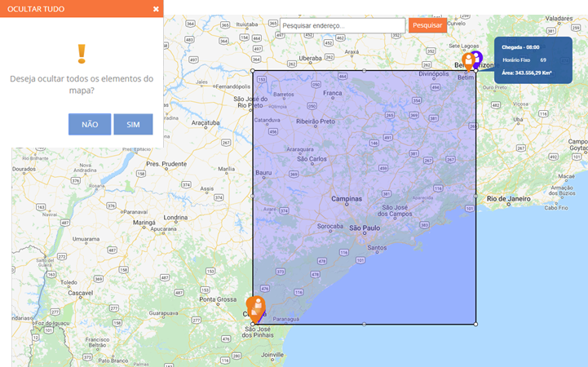Click the 'Deseja ocultar todos os elementos do mapa?' message
Viewport: 588px width, 367px height.
click(x=82, y=84)
